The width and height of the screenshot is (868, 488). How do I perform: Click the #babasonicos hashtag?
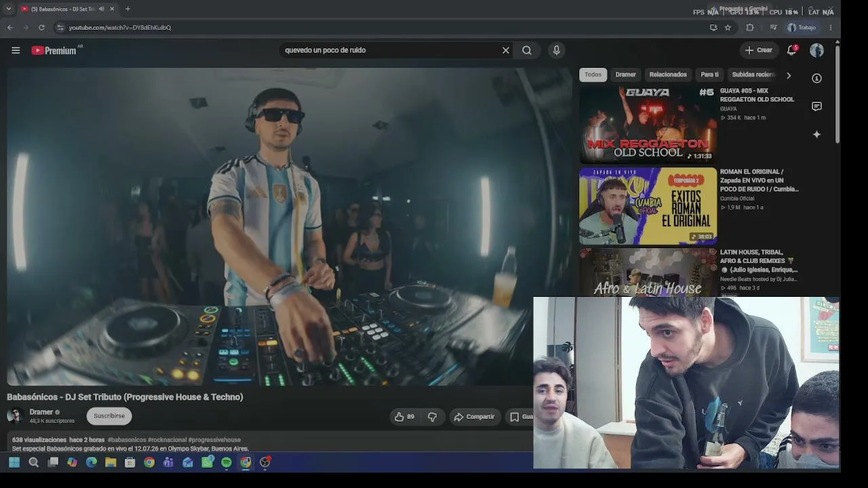tap(127, 440)
